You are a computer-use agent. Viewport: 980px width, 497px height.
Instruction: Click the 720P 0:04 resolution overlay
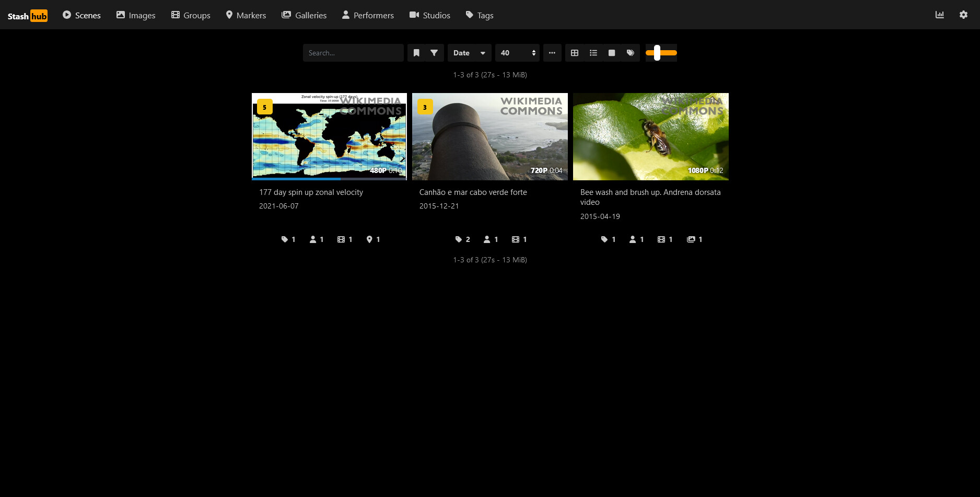(546, 170)
